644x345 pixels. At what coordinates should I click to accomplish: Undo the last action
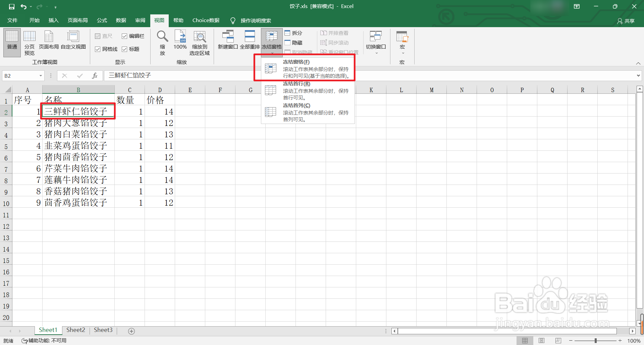click(23, 6)
